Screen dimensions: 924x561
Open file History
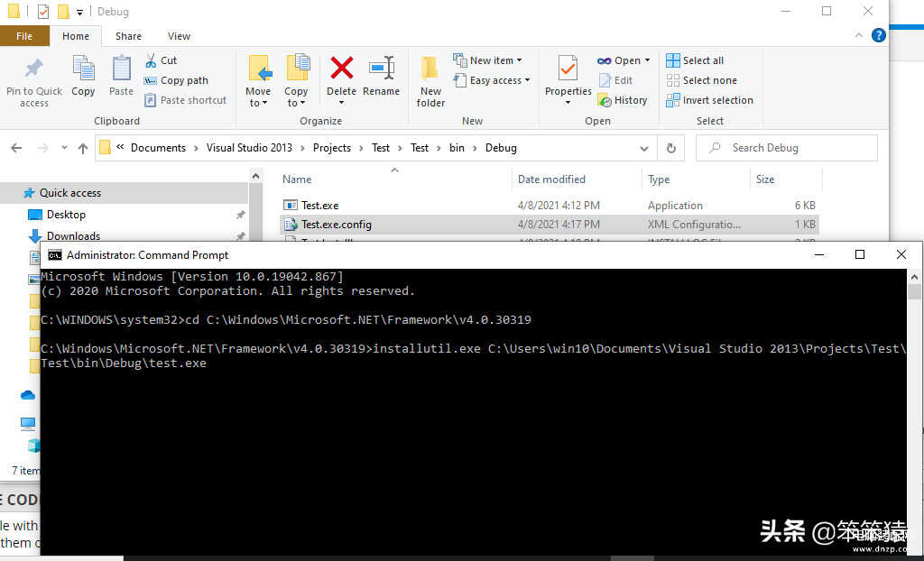point(623,100)
